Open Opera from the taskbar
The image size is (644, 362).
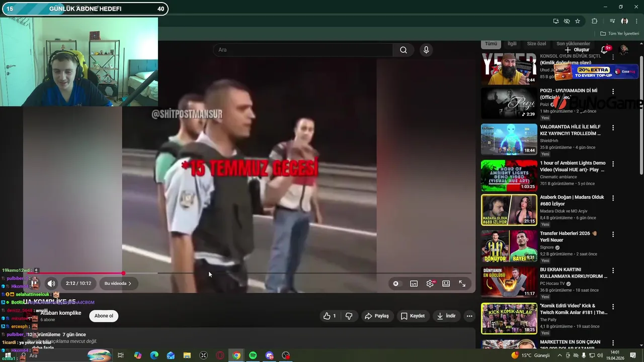(x=220, y=355)
